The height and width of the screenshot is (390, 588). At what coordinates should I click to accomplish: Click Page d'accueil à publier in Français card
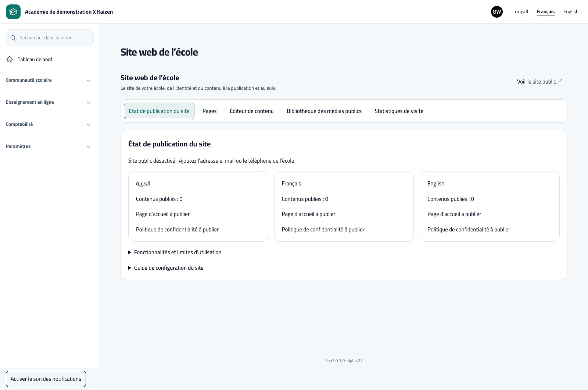(308, 214)
